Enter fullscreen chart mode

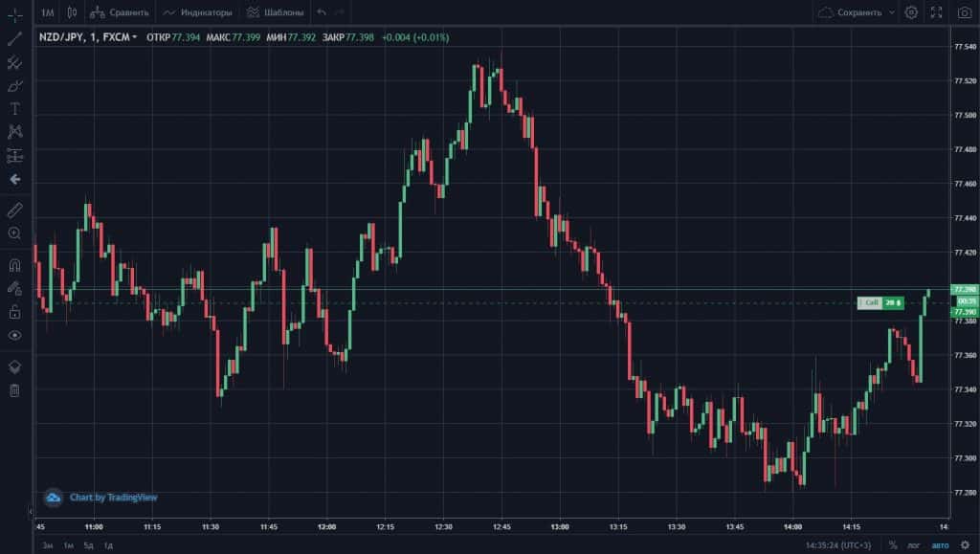pos(936,12)
